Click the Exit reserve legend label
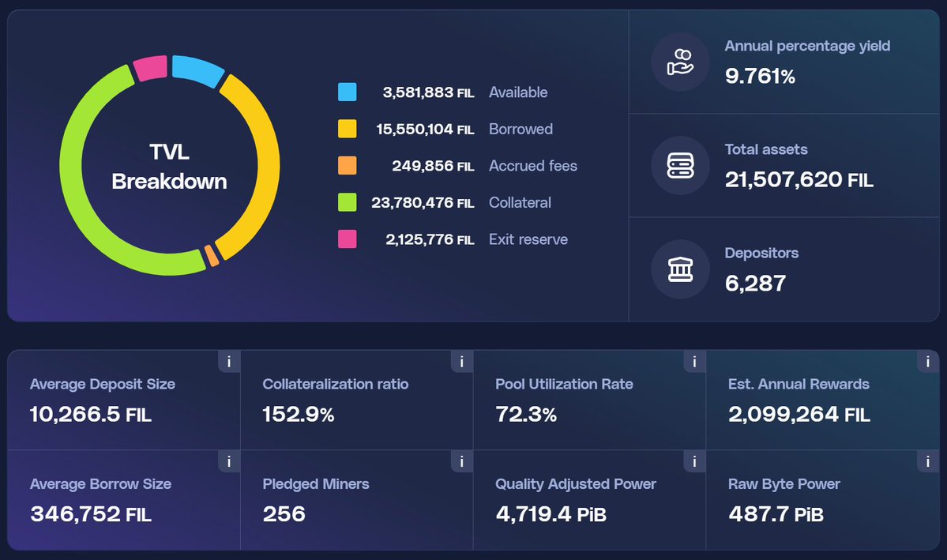Viewport: 947px width, 560px height. (x=528, y=239)
